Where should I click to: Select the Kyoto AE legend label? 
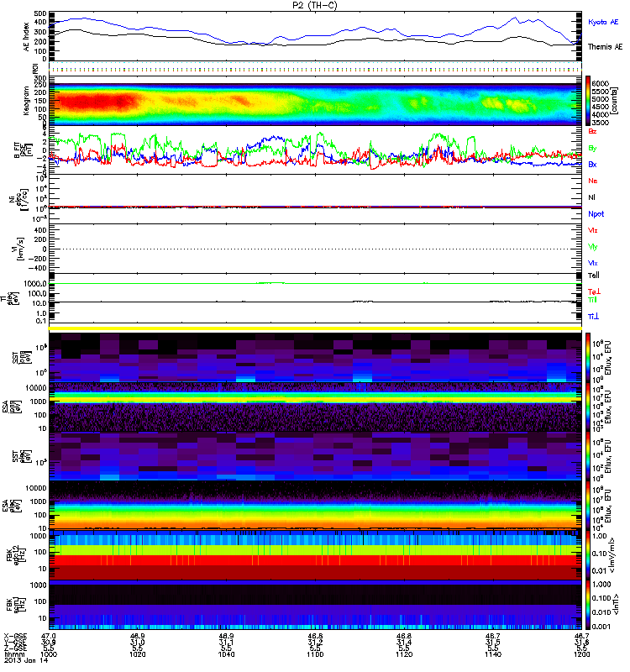click(603, 22)
